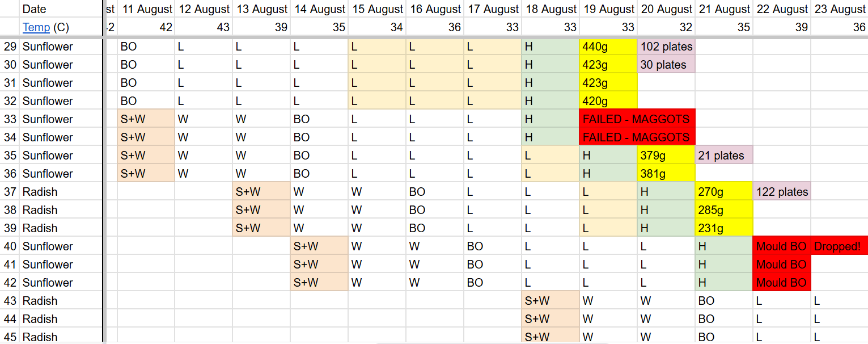Click the 440g yellow harvest cell
The width and height of the screenshot is (868, 344).
[608, 47]
